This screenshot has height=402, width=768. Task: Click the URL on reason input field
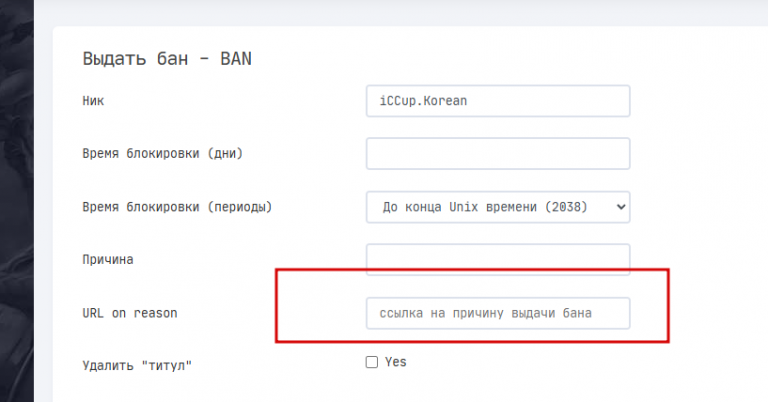(x=498, y=313)
